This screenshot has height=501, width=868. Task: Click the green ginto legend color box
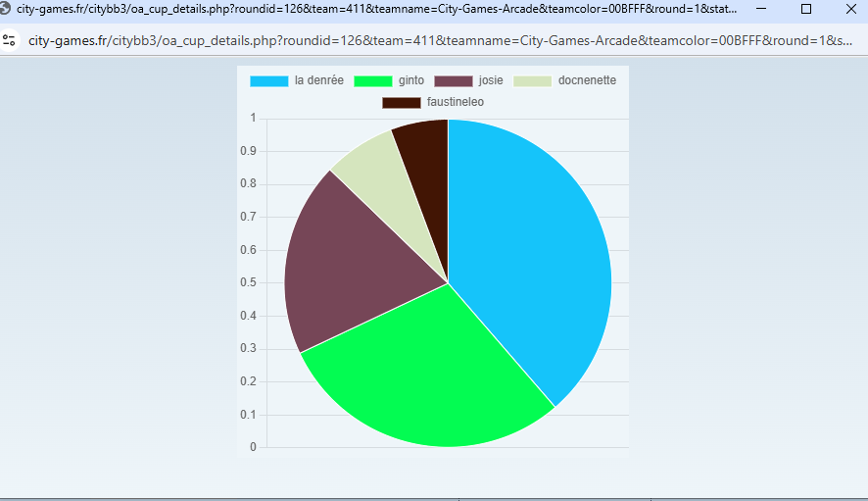coord(372,80)
